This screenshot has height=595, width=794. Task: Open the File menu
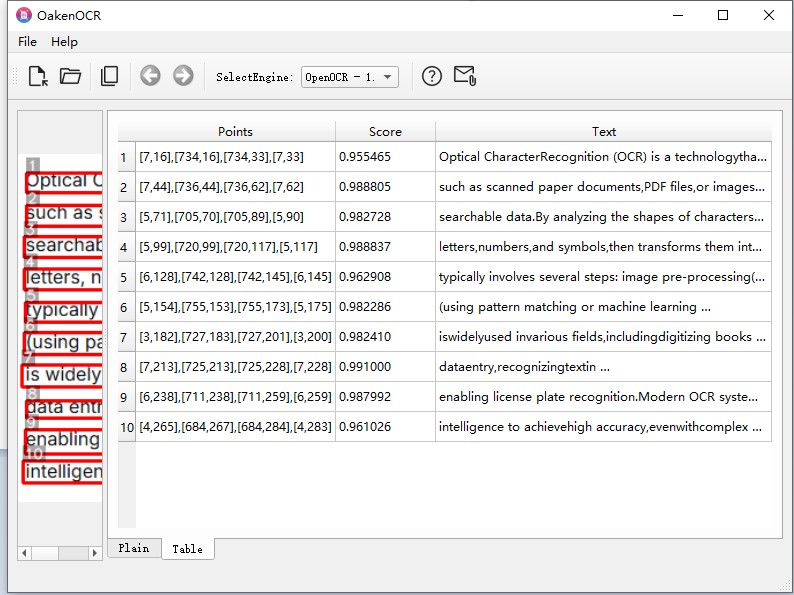pyautogui.click(x=27, y=42)
